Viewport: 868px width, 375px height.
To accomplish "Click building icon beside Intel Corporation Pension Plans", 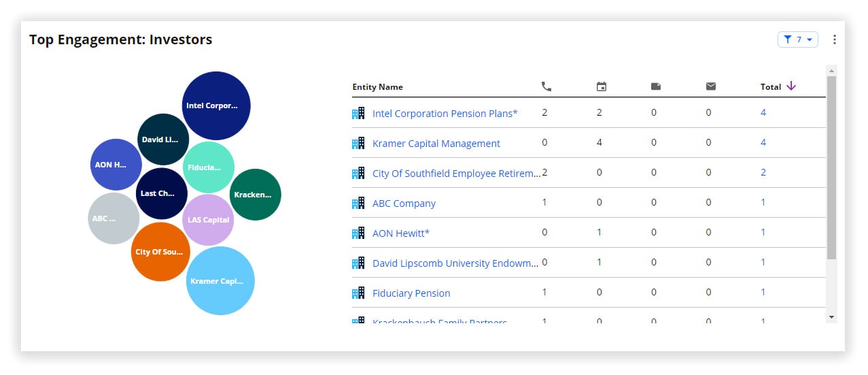I will 358,113.
